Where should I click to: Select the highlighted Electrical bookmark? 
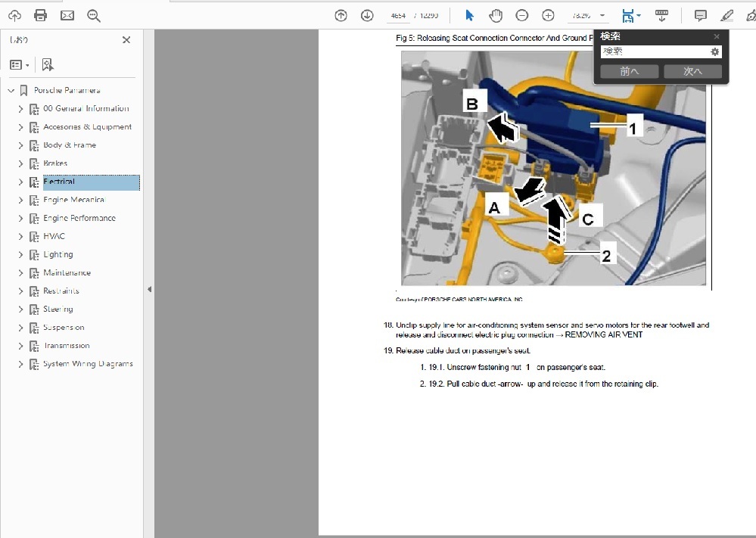coord(91,182)
